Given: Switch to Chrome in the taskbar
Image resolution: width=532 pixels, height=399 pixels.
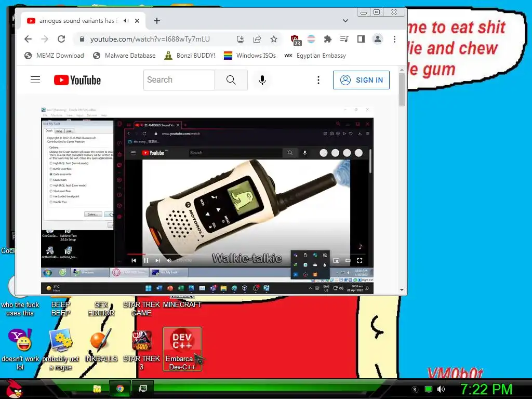Looking at the screenshot, I should [120, 389].
